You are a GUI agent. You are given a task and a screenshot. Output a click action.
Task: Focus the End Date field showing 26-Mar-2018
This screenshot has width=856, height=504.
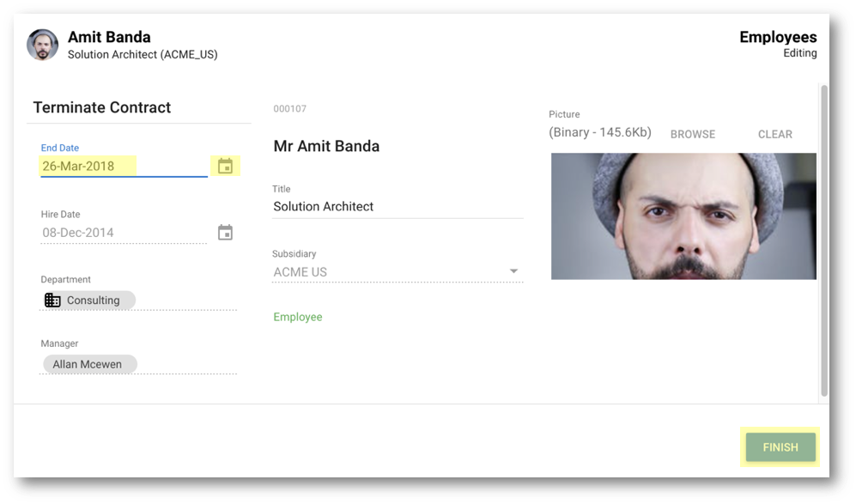click(x=124, y=166)
